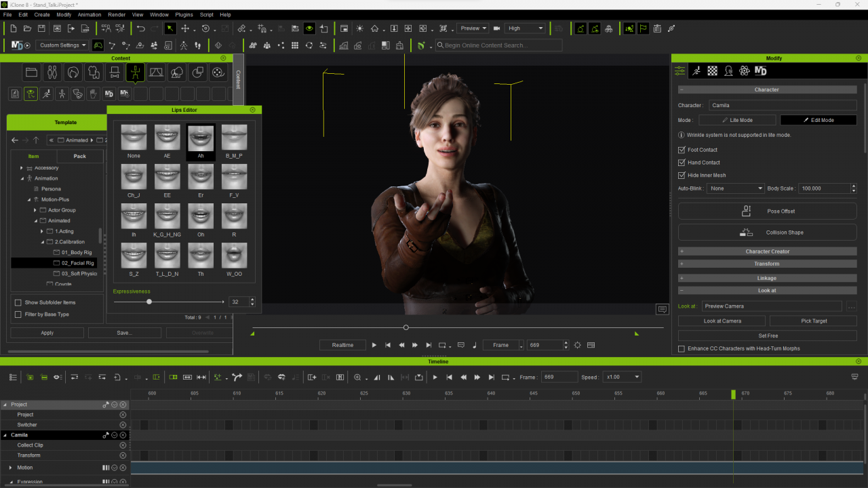Click the Home camera view icon

point(374,28)
